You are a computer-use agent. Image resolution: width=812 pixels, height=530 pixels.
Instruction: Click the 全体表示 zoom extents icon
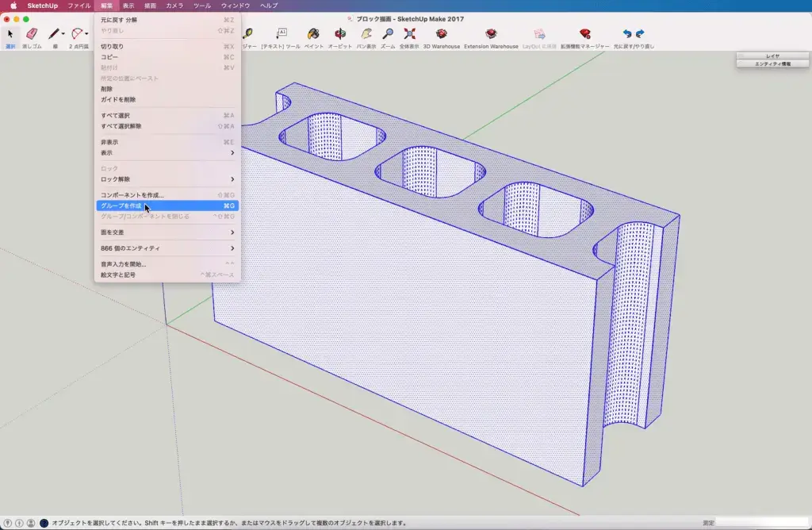[409, 34]
